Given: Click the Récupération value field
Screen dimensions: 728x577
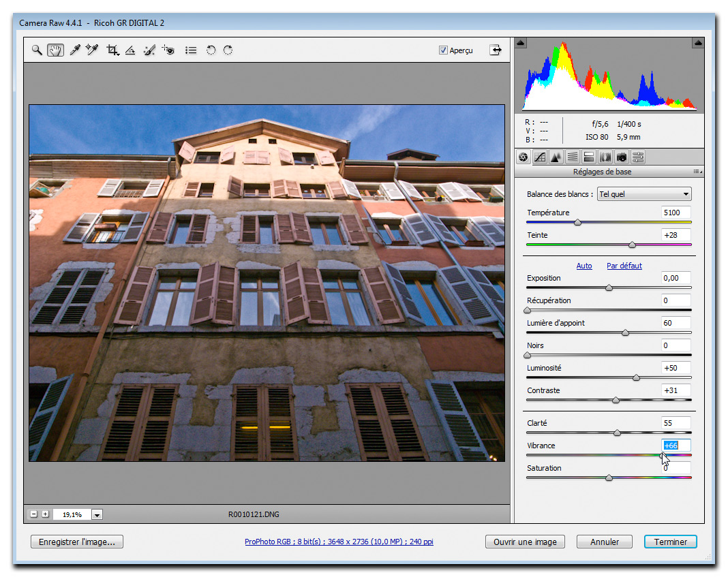Looking at the screenshot, I should click(x=676, y=300).
